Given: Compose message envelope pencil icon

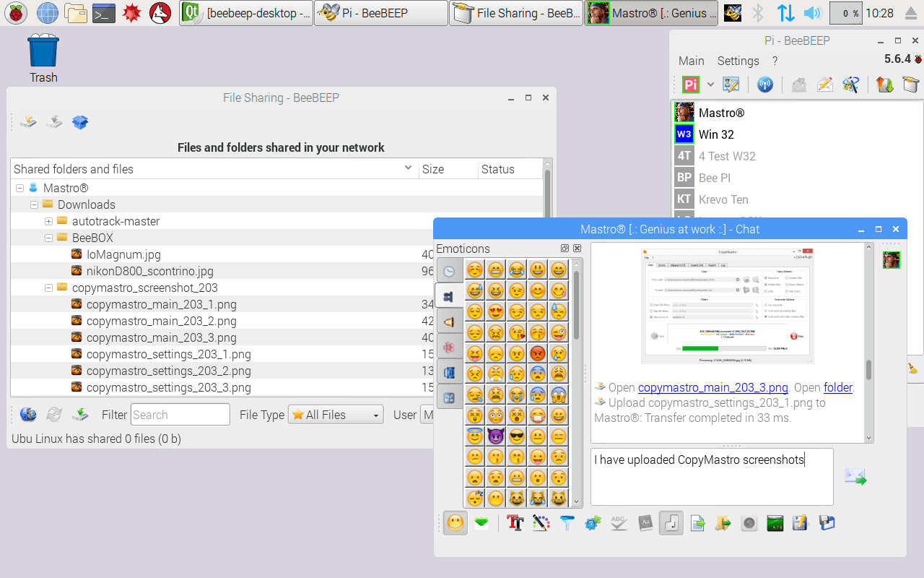Looking at the screenshot, I should click(824, 85).
